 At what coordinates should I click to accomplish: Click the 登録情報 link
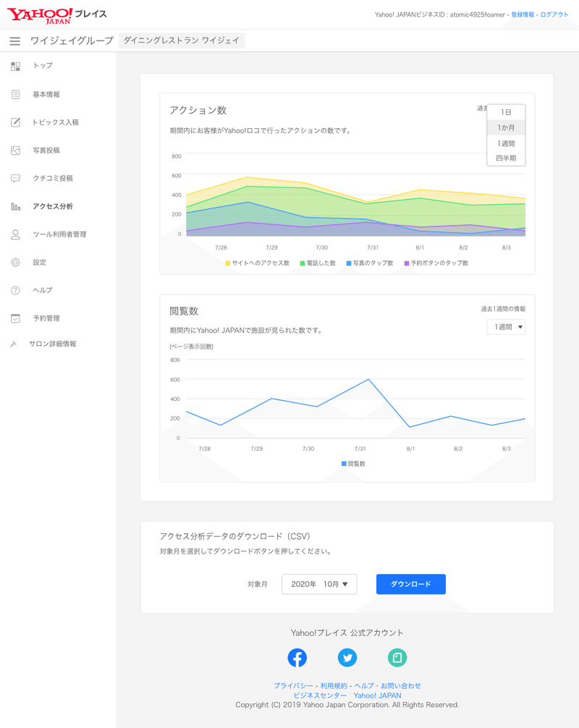(523, 15)
